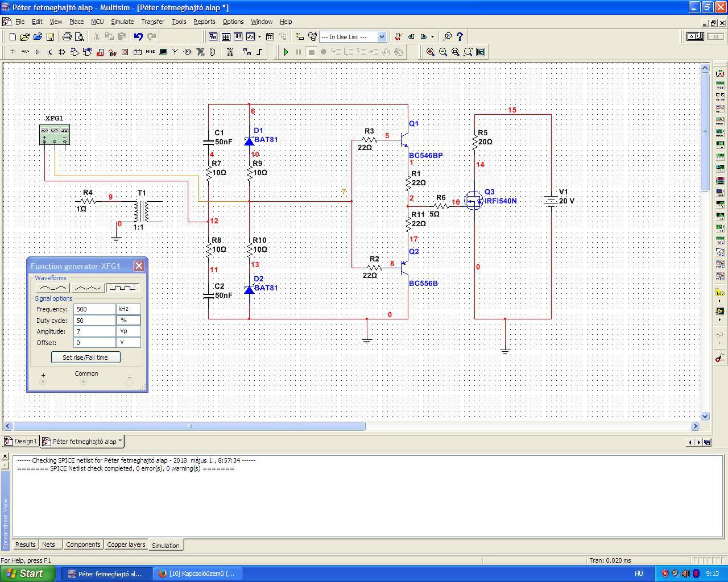Screen dimensions: 728x582
Task: Open the Transfer menu
Action: [x=152, y=22]
